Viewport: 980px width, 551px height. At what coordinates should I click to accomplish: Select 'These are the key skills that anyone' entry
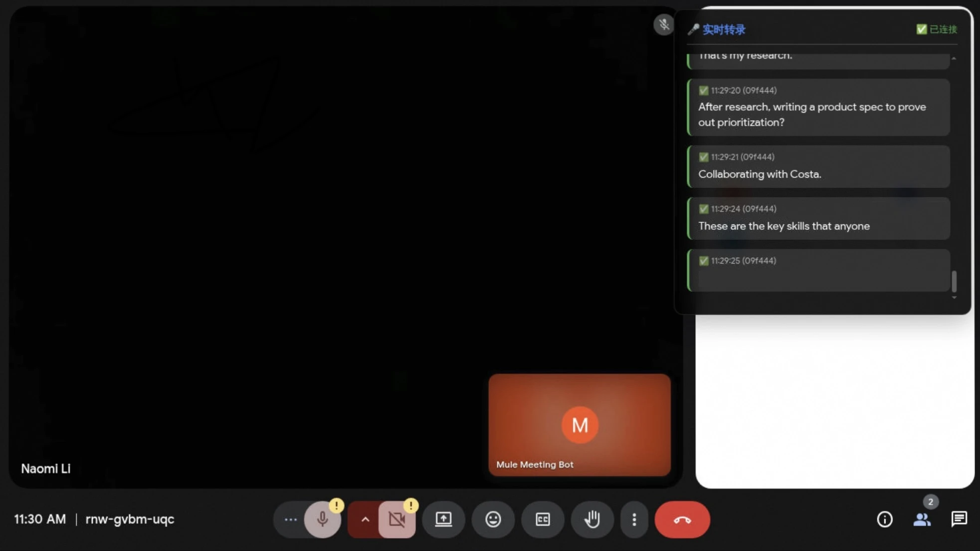818,218
